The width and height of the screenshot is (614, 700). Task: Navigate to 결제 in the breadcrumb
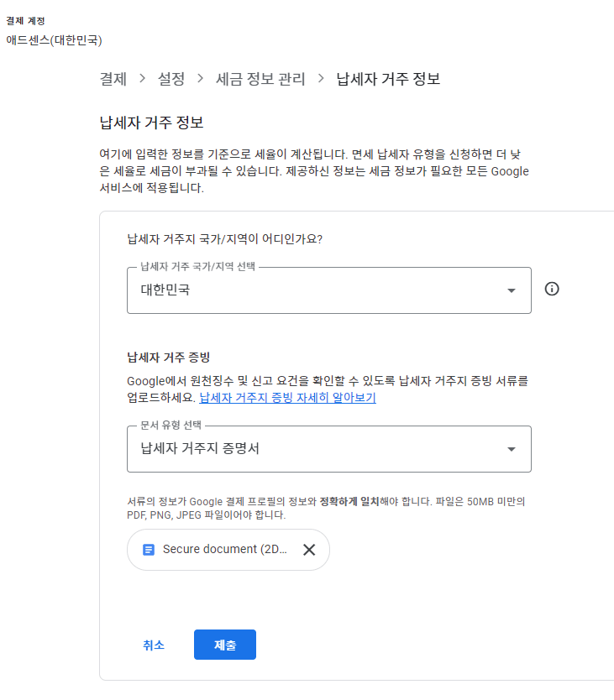(108, 79)
